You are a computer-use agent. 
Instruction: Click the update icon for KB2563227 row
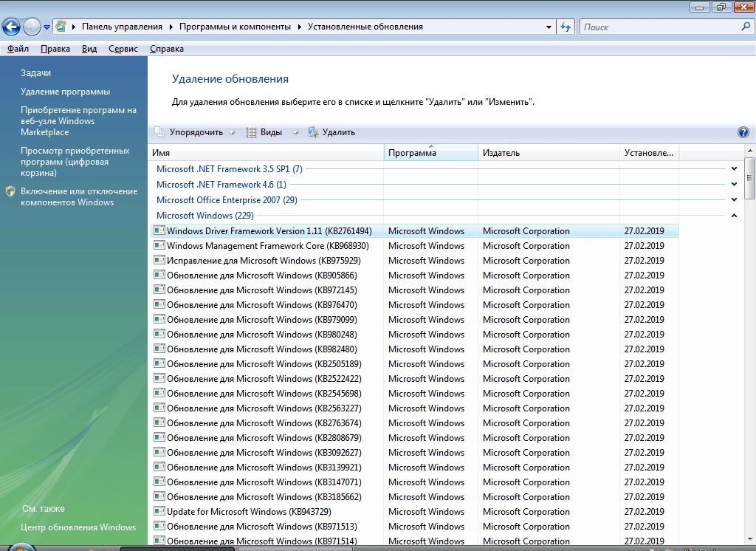click(x=159, y=408)
